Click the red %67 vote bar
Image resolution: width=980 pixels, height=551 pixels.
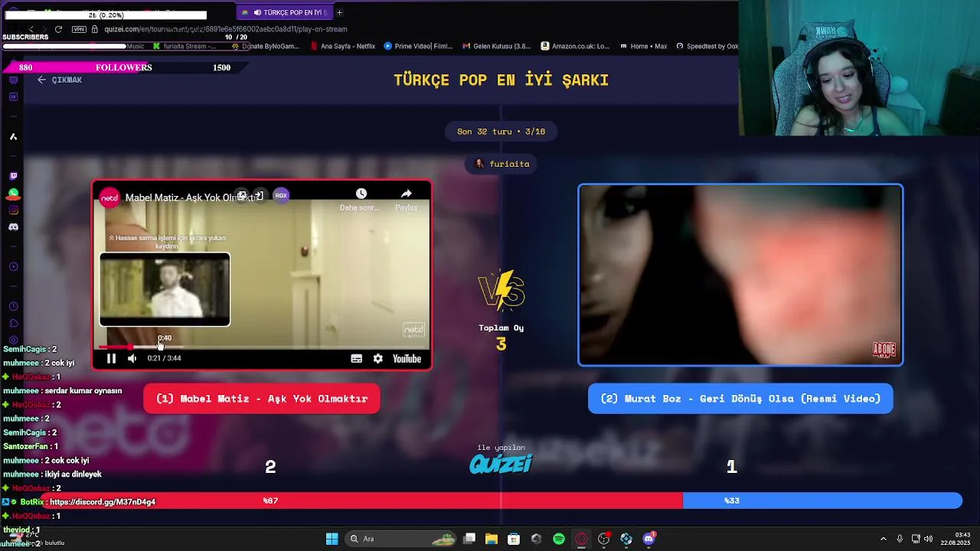[363, 500]
